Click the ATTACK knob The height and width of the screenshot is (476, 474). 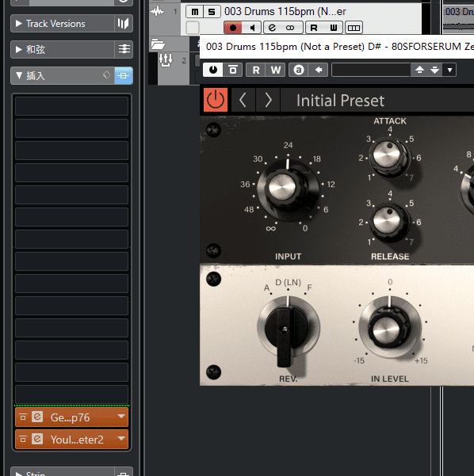389,156
